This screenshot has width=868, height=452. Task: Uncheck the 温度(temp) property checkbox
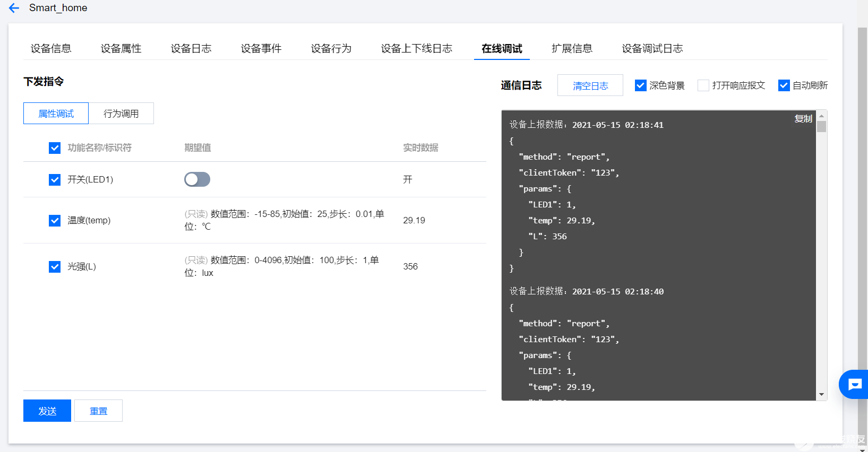pyautogui.click(x=55, y=220)
